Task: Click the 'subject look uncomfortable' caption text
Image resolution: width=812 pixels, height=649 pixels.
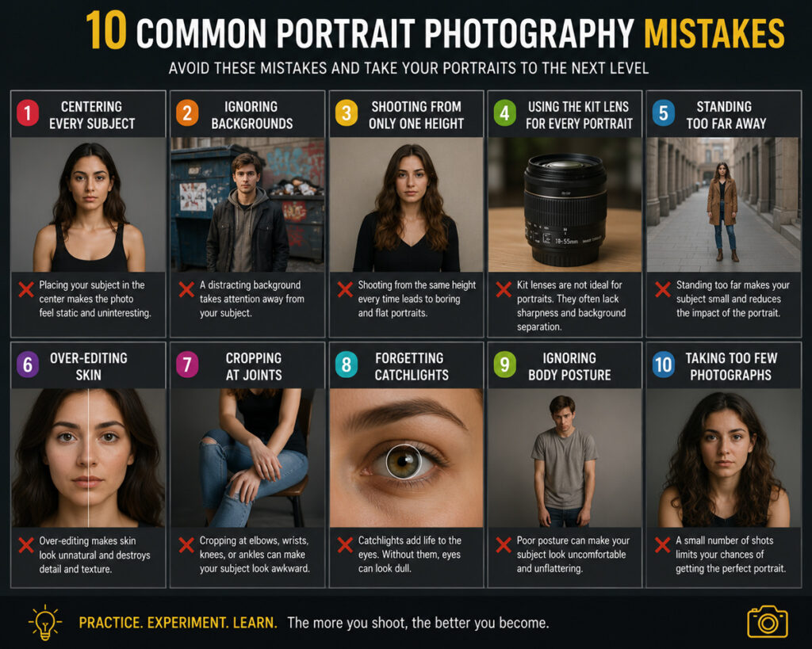Action: (x=571, y=555)
